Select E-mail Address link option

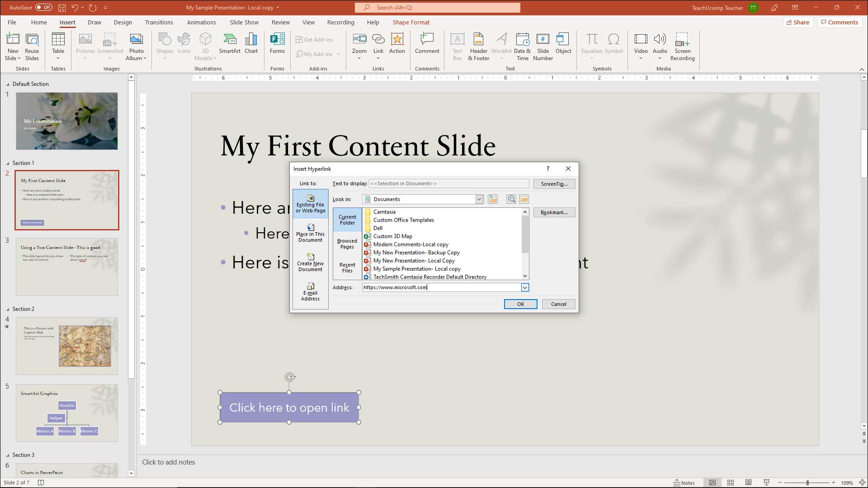[311, 292]
